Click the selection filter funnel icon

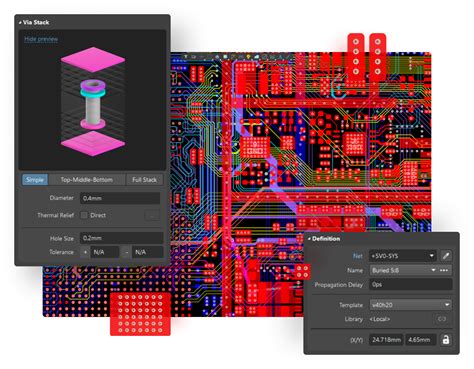click(x=186, y=57)
